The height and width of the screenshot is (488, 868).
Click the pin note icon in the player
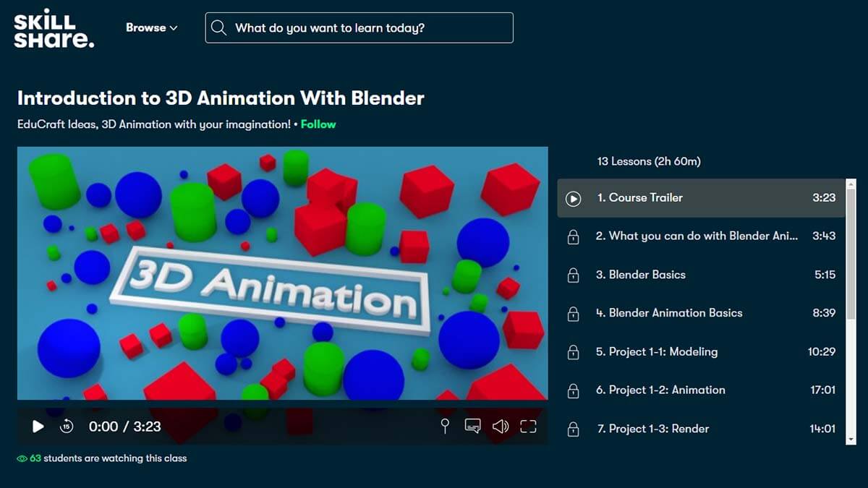click(x=445, y=427)
